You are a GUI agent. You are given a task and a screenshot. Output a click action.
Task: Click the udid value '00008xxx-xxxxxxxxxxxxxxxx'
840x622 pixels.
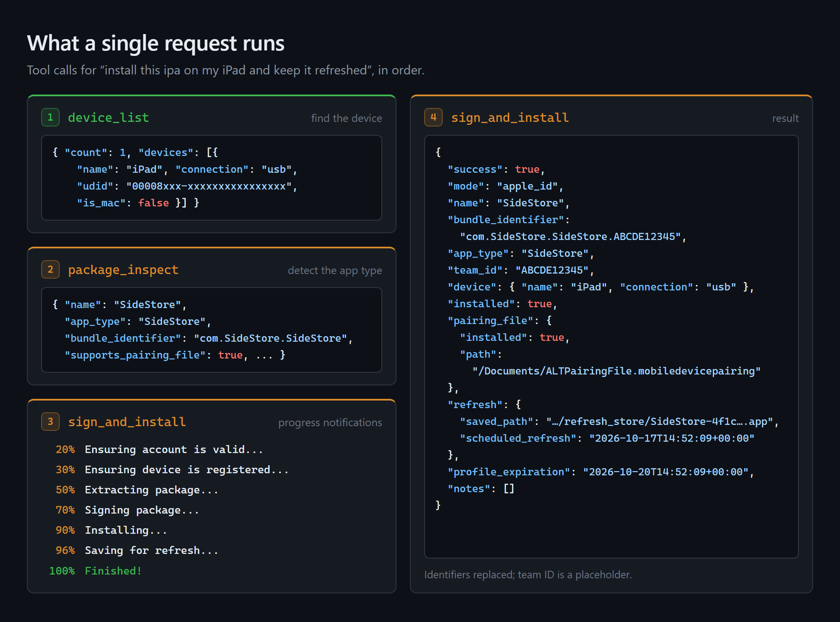click(x=209, y=186)
